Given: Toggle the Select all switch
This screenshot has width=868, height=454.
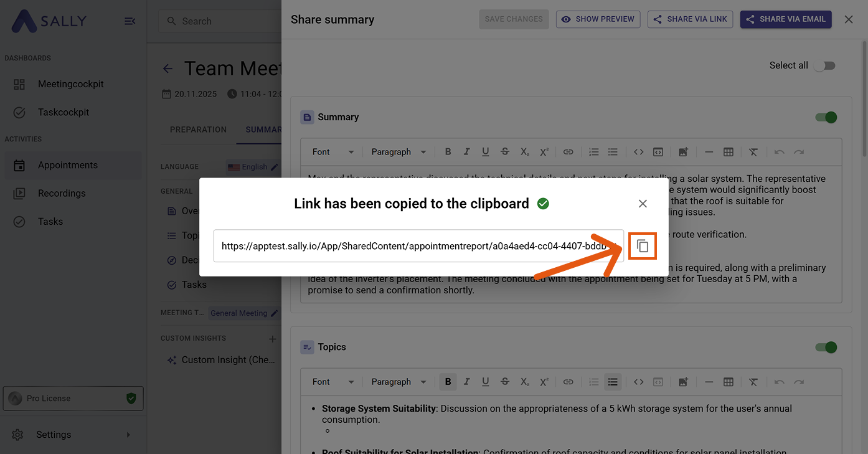Looking at the screenshot, I should coord(824,65).
